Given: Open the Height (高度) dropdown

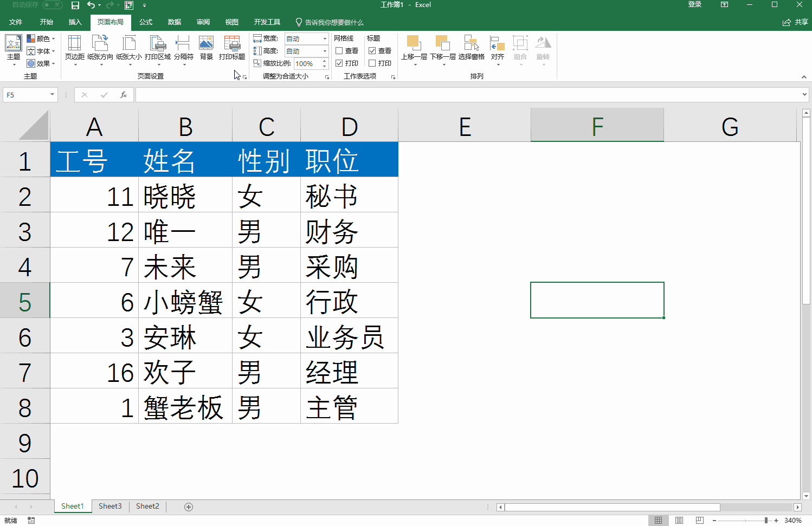Looking at the screenshot, I should point(325,51).
